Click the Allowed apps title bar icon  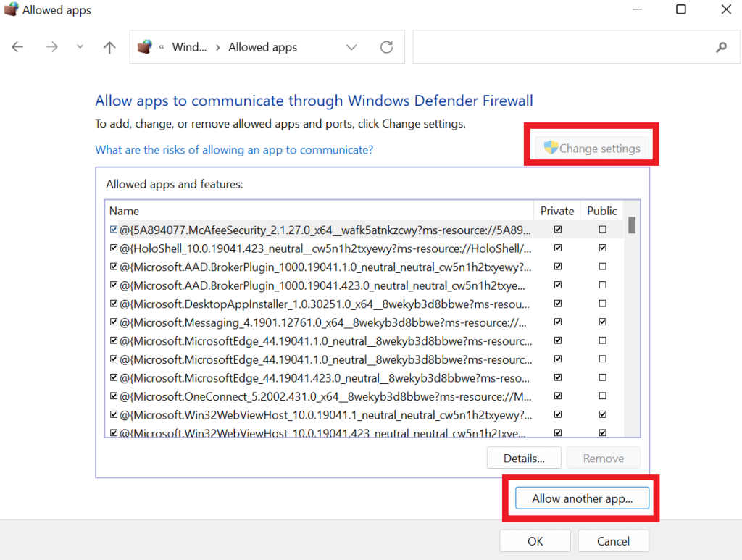coord(11,9)
